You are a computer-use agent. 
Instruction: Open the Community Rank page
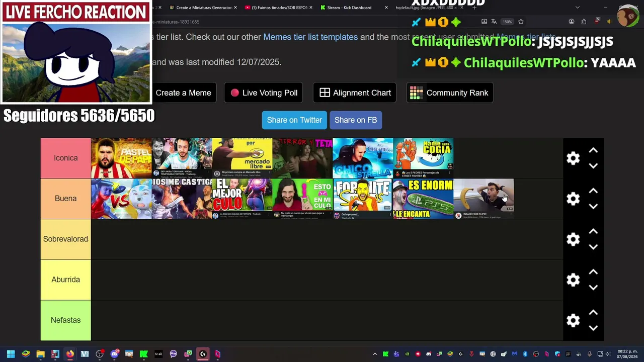[x=450, y=93]
